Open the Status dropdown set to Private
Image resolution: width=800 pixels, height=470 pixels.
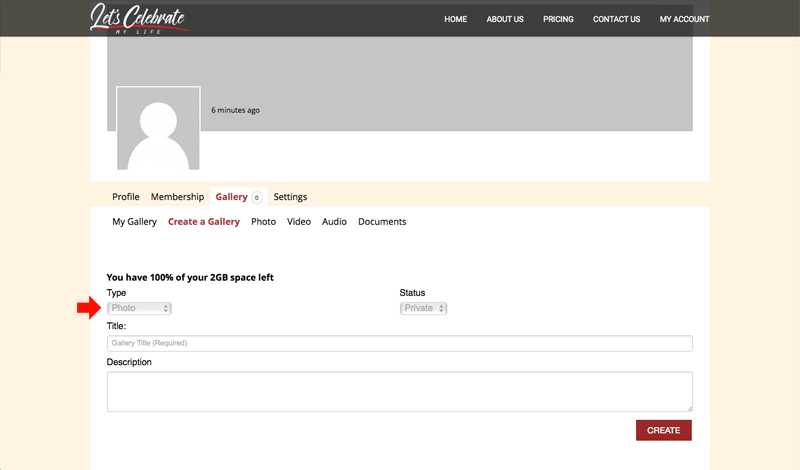[423, 308]
